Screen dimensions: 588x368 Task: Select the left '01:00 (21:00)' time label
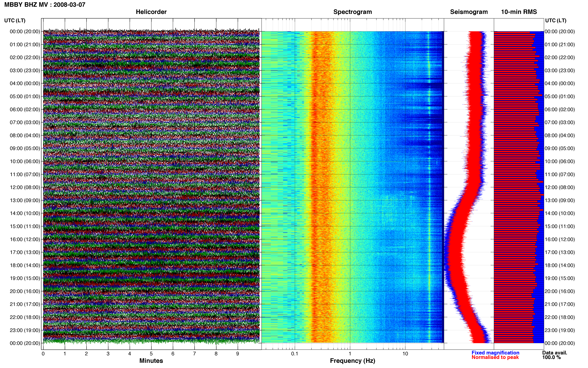tap(25, 45)
